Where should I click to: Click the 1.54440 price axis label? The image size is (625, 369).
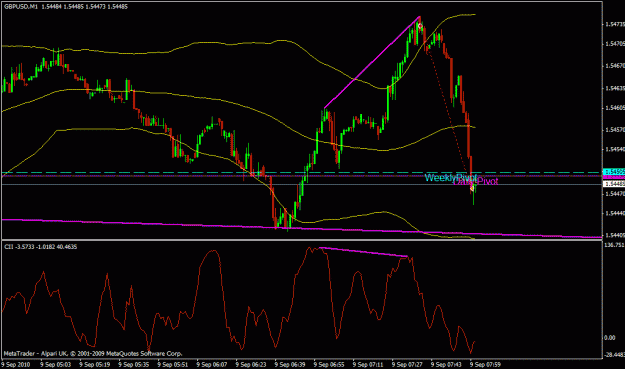point(615,214)
